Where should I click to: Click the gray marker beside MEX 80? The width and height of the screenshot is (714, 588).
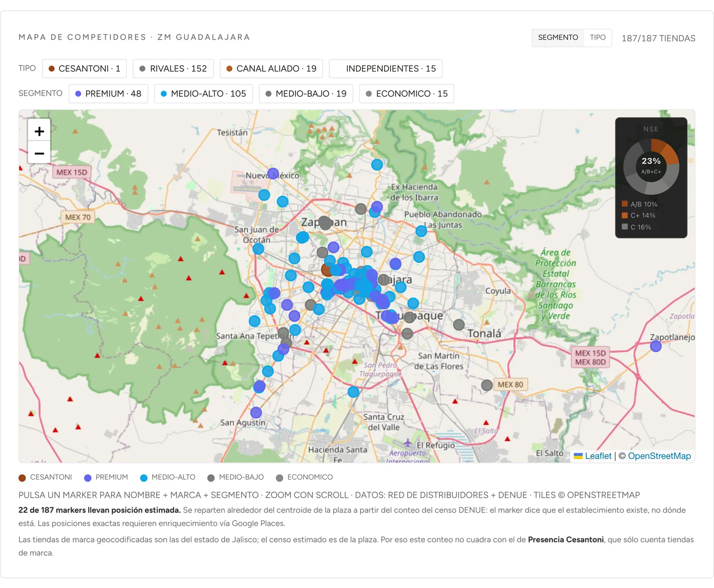tap(487, 385)
